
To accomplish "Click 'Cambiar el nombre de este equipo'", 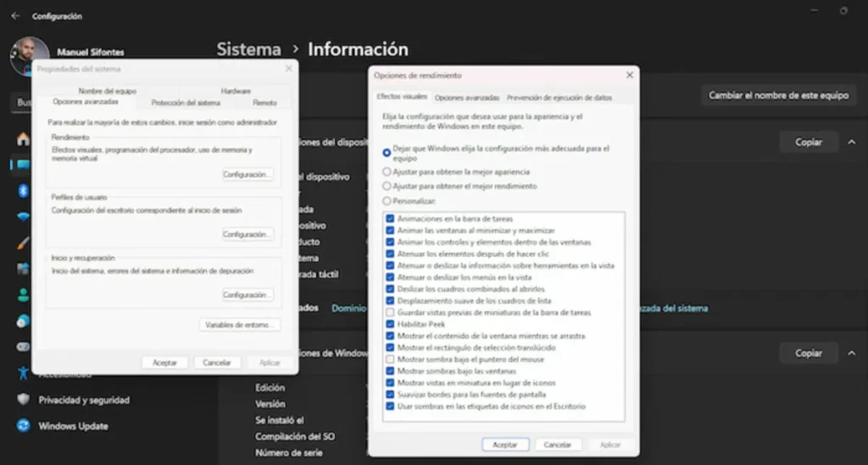I will 778,95.
